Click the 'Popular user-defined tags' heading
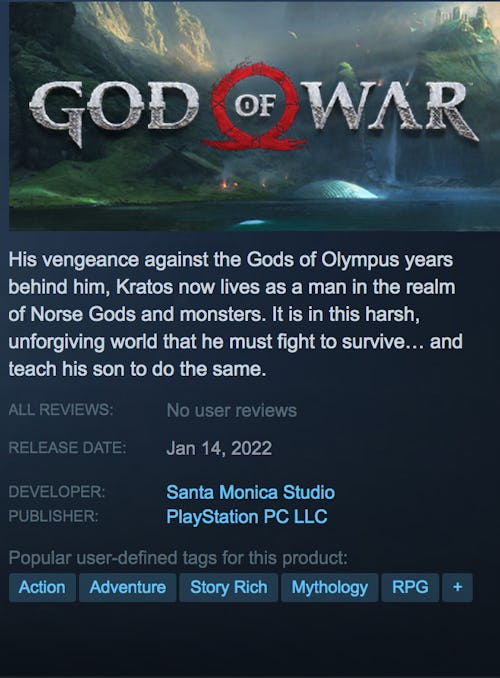 point(178,558)
